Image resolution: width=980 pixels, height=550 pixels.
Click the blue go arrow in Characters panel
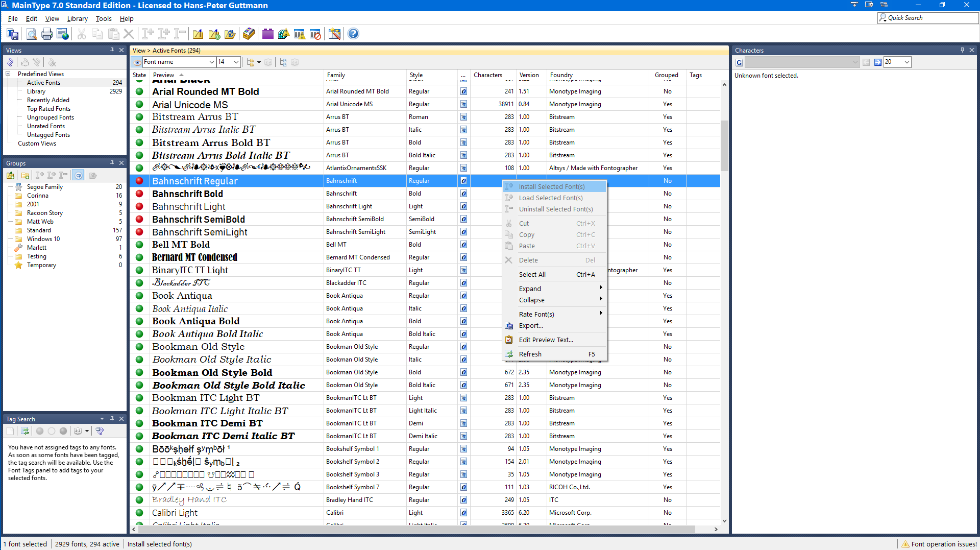[x=878, y=62]
